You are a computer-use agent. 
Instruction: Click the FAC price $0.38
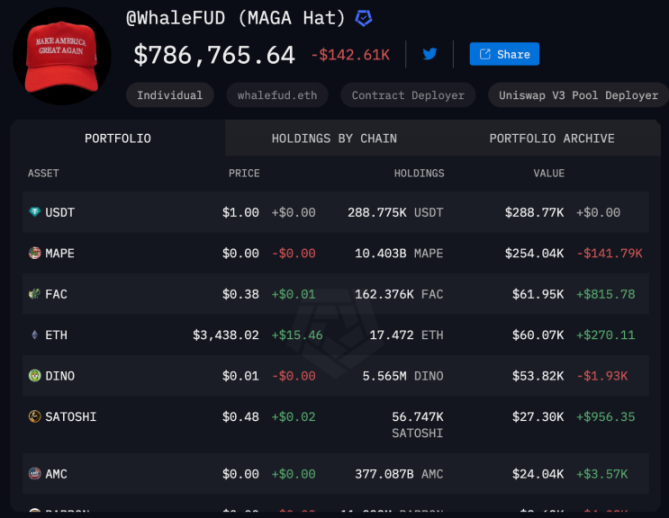tap(241, 294)
